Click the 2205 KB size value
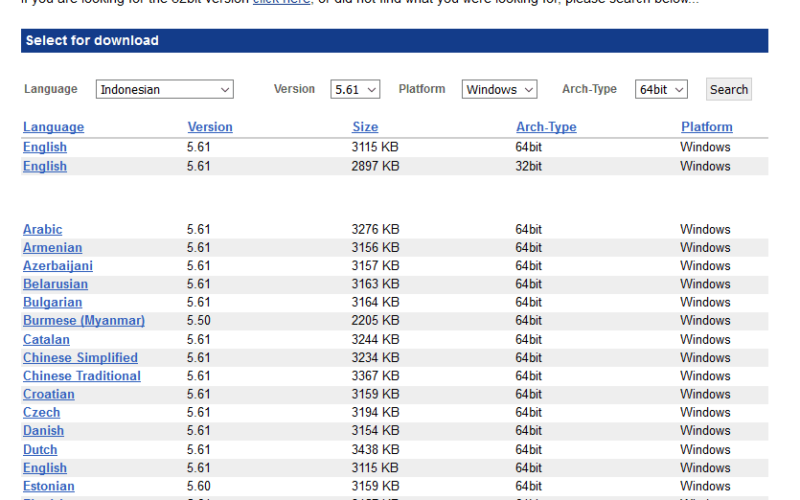The height and width of the screenshot is (500, 800). (x=375, y=321)
